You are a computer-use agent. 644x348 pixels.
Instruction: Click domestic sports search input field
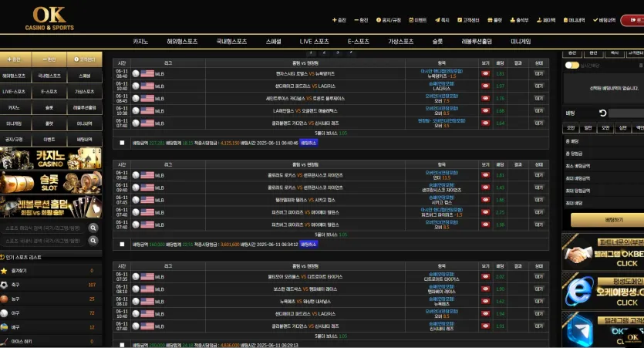[43, 241]
